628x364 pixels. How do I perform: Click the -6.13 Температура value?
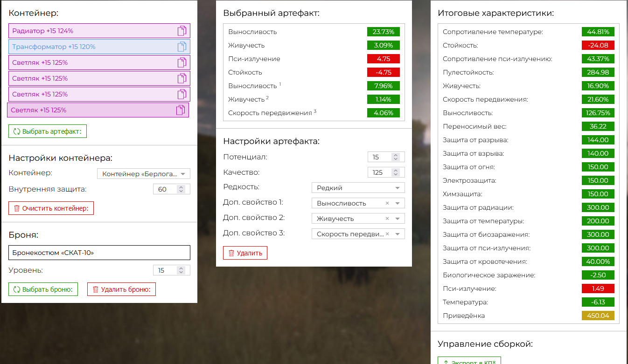pos(598,302)
